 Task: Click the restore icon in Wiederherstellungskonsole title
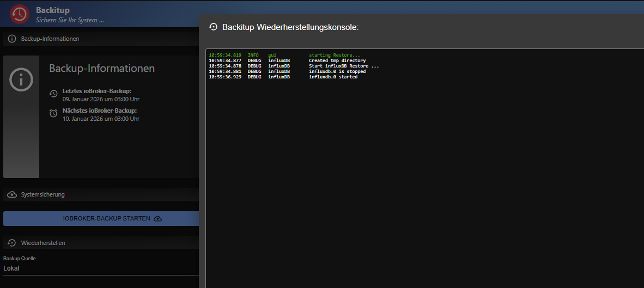click(212, 27)
